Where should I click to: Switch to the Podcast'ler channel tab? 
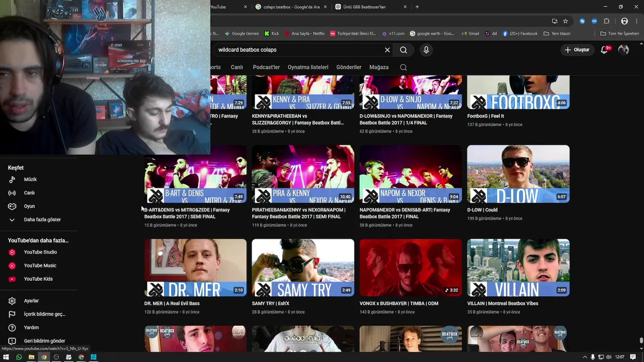tap(266, 67)
